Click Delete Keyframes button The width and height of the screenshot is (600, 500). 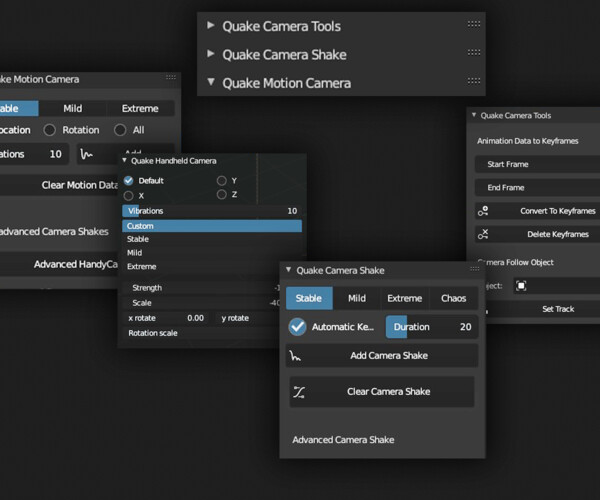coord(537,234)
